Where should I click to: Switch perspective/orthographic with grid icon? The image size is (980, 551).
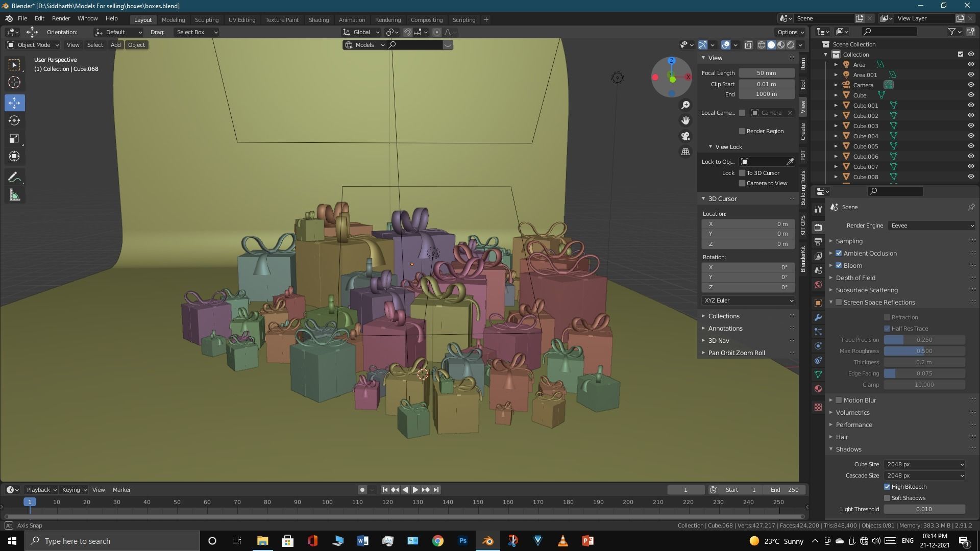coord(685,152)
